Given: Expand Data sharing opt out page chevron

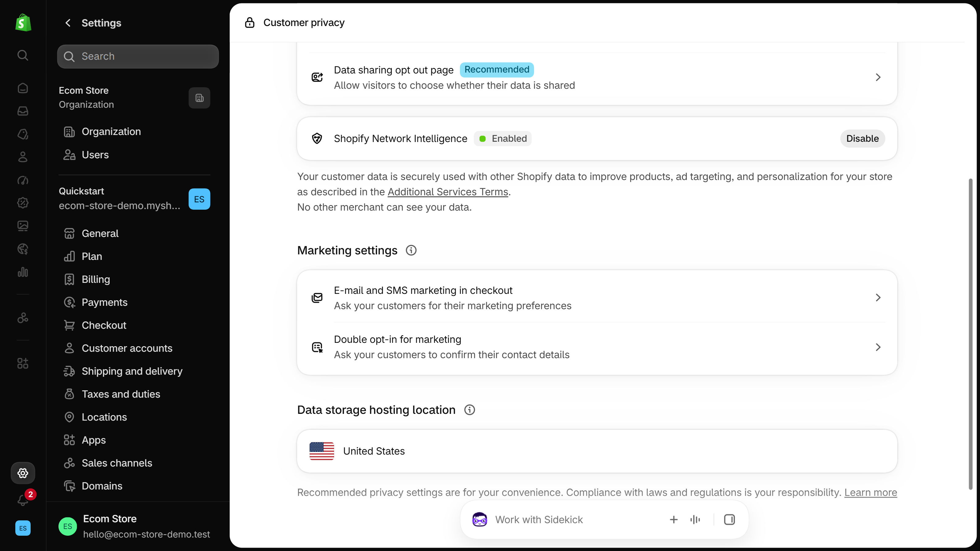Looking at the screenshot, I should tap(878, 77).
